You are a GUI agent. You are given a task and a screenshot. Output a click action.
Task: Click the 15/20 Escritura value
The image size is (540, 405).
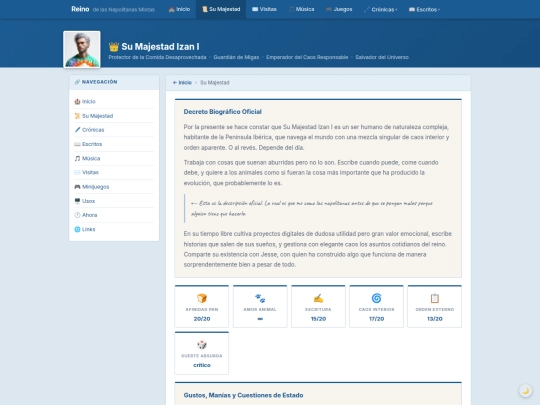pos(318,319)
